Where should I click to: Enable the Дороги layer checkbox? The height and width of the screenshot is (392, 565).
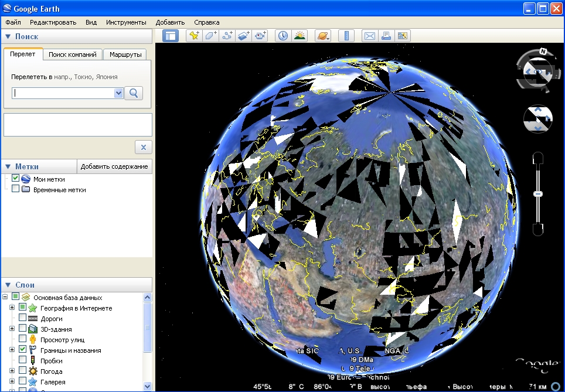click(x=23, y=319)
